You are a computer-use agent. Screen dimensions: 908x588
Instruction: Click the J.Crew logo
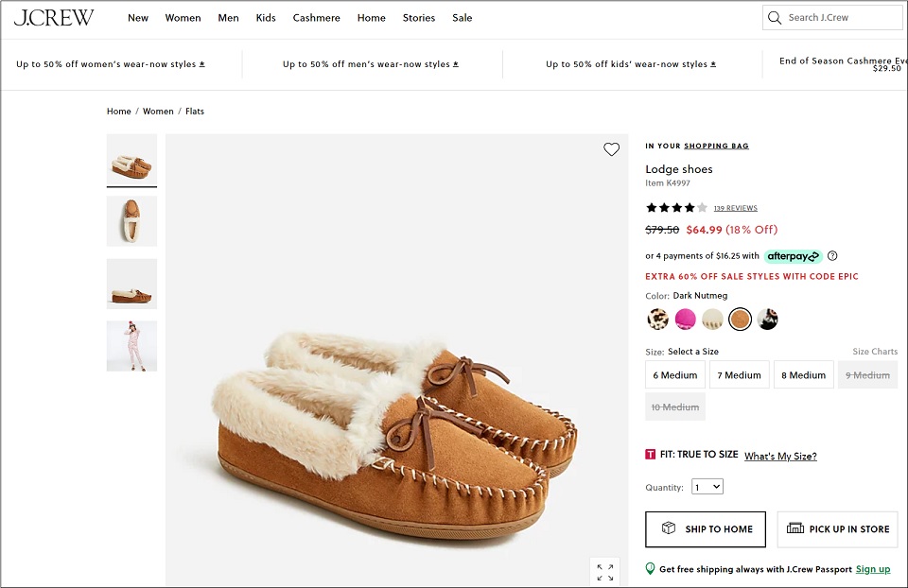(x=53, y=18)
